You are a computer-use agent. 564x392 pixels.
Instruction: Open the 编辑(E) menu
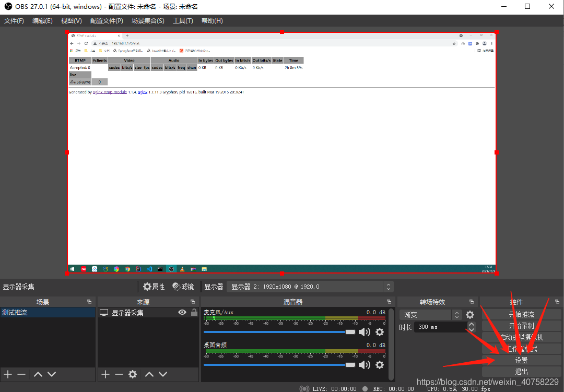[x=42, y=21]
